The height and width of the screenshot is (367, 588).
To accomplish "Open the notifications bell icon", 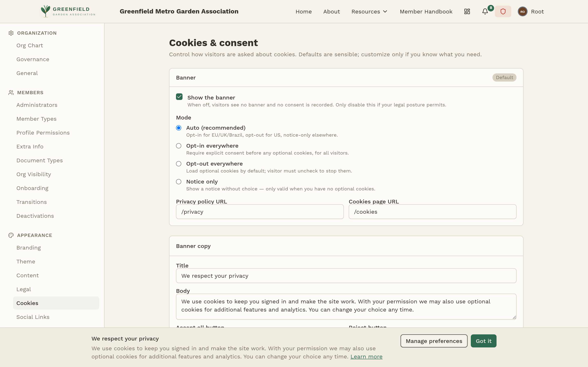I will [x=485, y=11].
